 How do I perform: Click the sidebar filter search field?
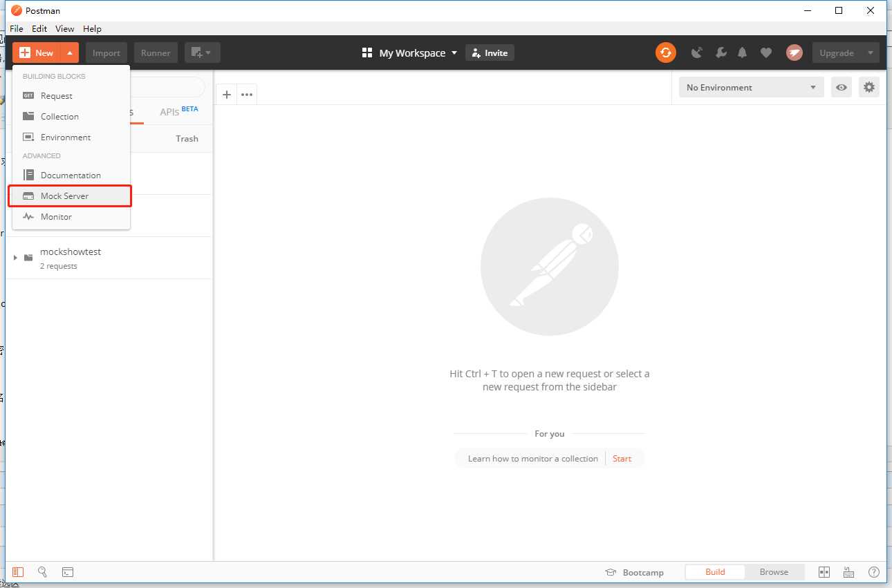pos(167,87)
